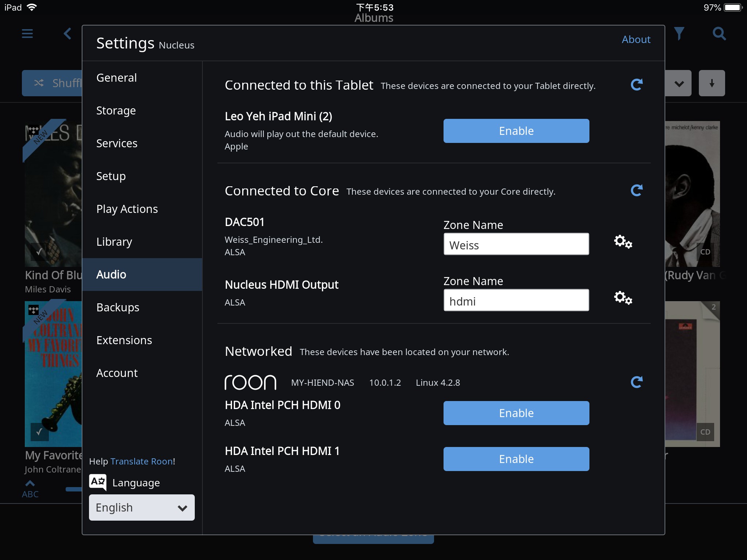Open the Storage settings section
The height and width of the screenshot is (560, 747).
pos(142,110)
